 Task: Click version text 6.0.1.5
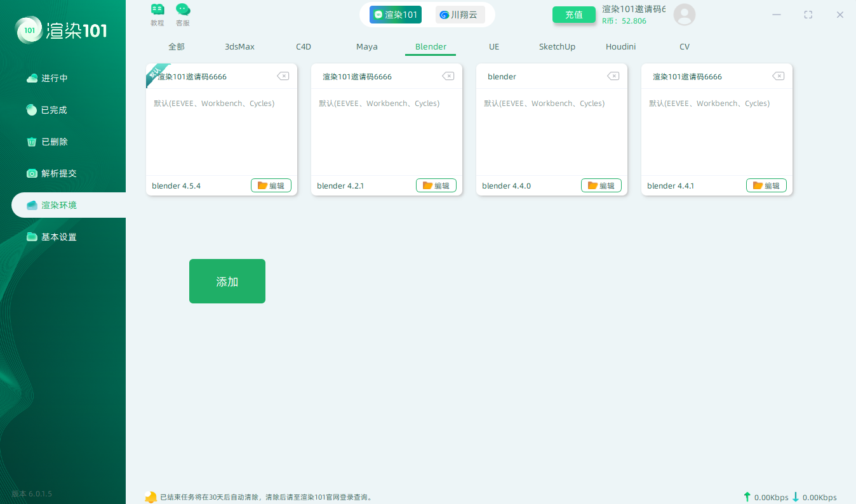click(x=32, y=494)
